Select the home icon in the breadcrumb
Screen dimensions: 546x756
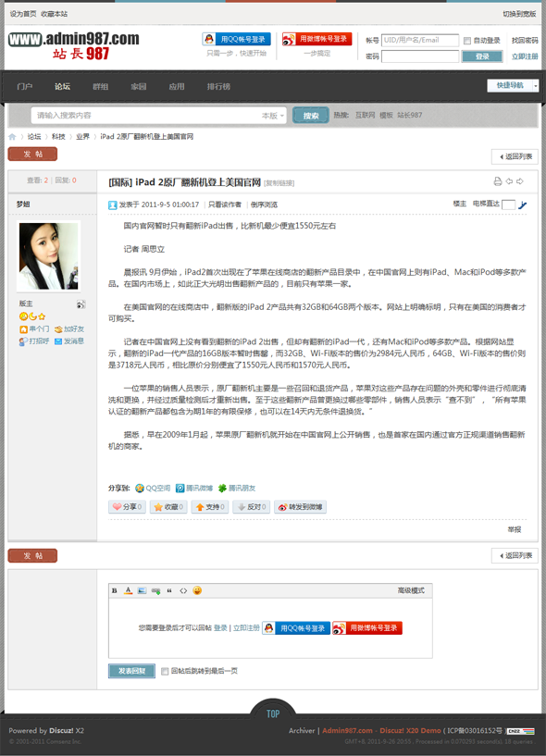click(x=12, y=136)
